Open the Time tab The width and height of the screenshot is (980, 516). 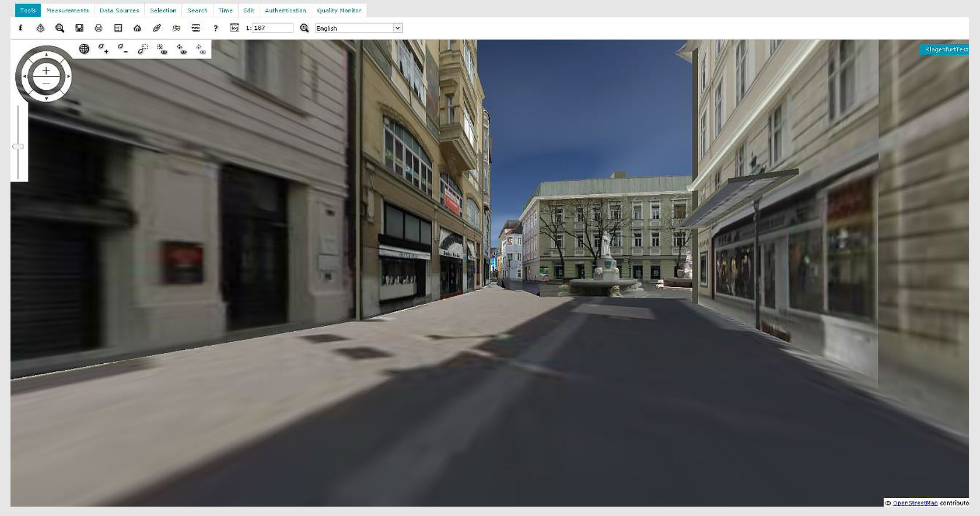tap(226, 10)
